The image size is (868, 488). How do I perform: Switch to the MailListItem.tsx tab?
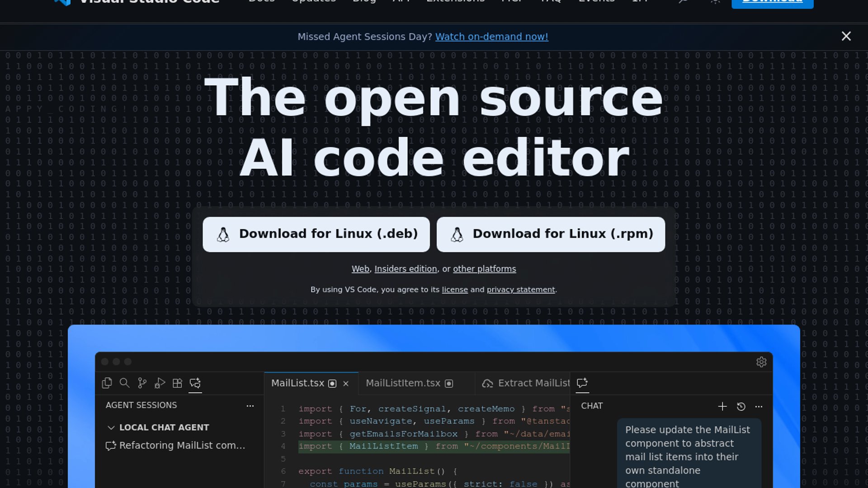403,383
